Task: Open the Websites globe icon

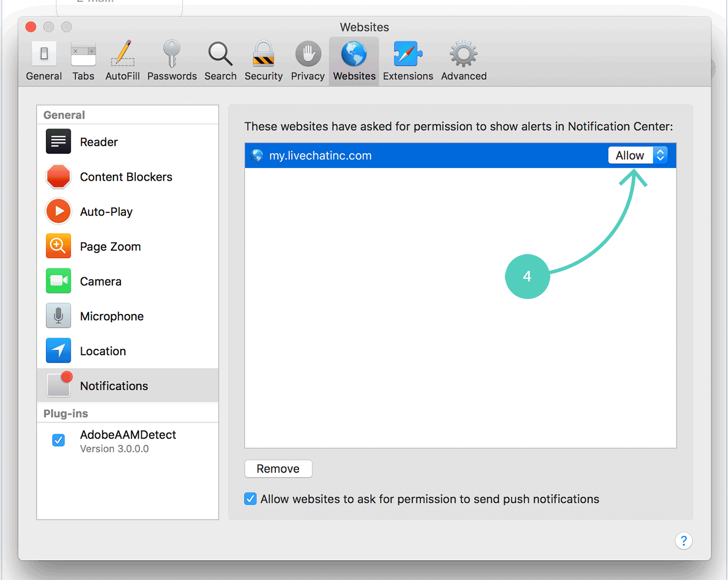Action: [354, 53]
